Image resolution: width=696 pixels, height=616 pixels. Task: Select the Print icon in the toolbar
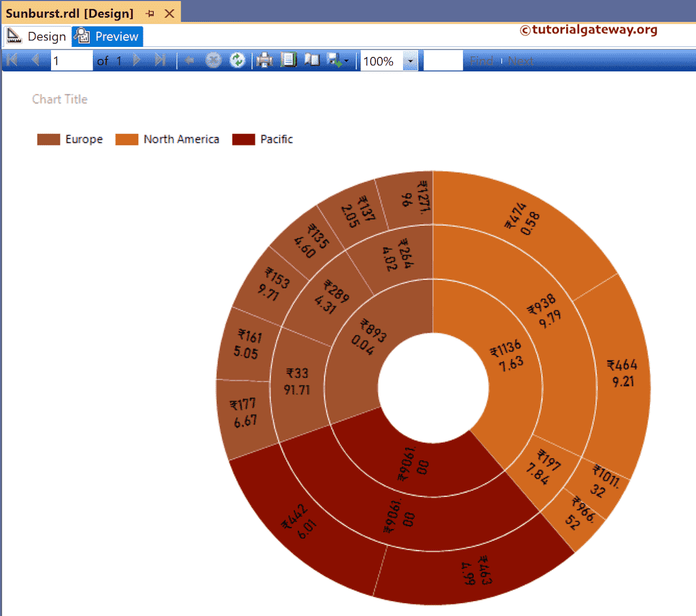click(264, 60)
